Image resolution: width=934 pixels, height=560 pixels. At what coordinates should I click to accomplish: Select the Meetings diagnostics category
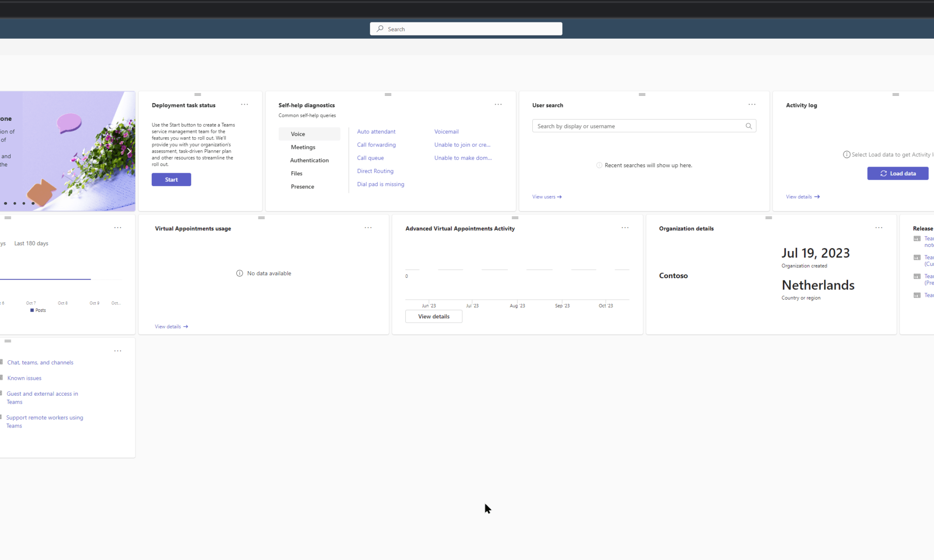point(303,147)
